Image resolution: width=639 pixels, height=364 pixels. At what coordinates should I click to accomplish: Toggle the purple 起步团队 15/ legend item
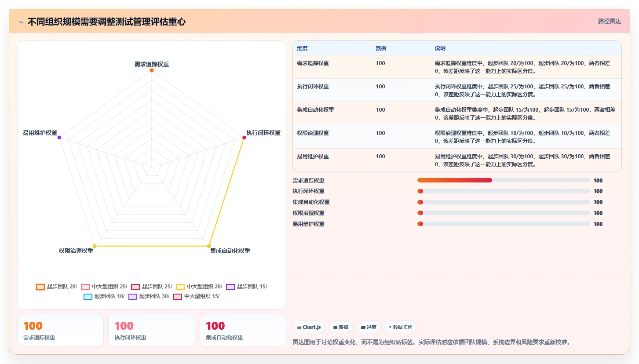tap(247, 287)
